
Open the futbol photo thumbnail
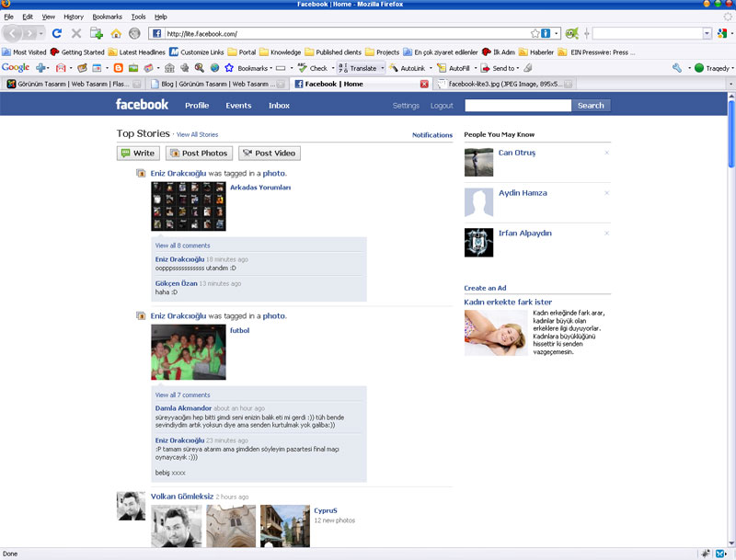pos(189,352)
